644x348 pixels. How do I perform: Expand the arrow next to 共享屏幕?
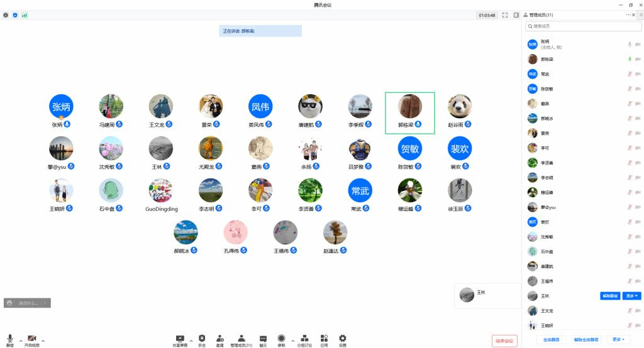(x=191, y=340)
